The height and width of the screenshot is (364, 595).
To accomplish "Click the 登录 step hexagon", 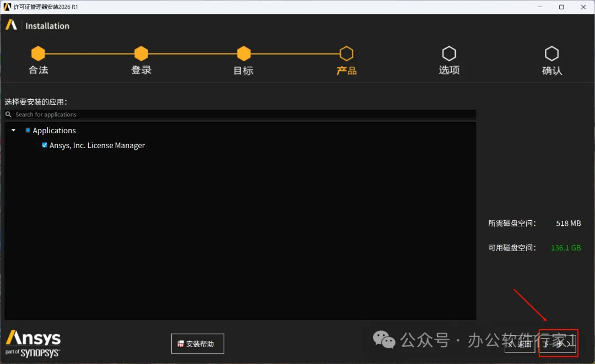I will click(141, 53).
